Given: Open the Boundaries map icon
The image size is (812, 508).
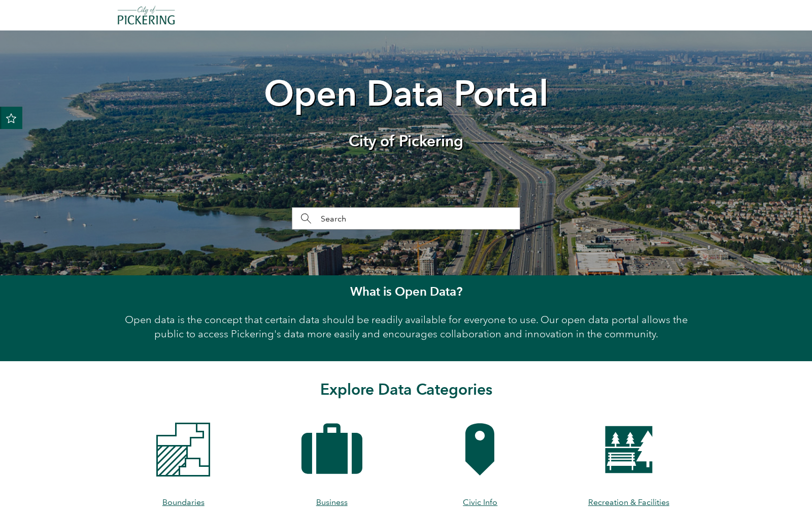Looking at the screenshot, I should tap(183, 450).
